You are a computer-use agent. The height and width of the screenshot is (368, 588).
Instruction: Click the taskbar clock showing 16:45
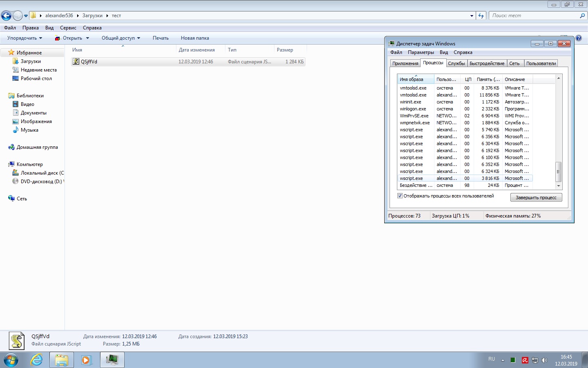click(566, 360)
